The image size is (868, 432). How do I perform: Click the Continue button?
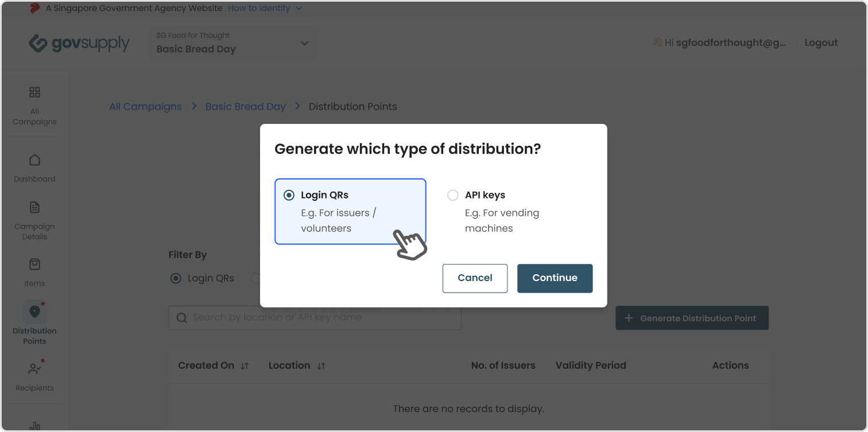[x=555, y=278]
